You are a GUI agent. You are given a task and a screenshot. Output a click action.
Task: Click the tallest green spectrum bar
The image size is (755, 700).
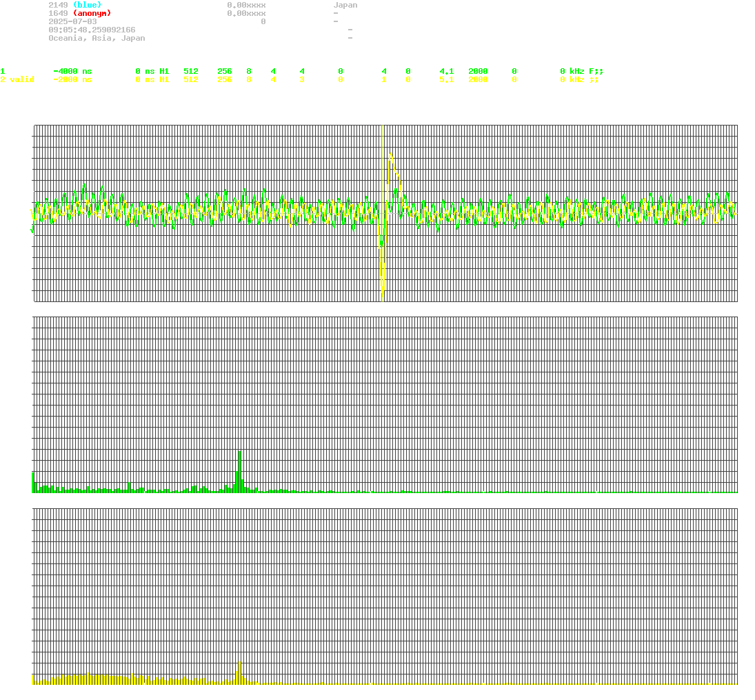point(240,472)
